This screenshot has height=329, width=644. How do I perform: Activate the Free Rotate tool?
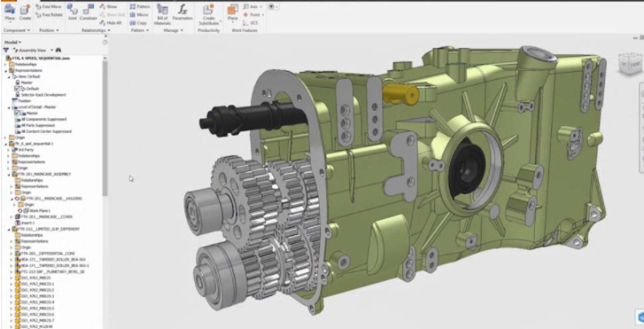pos(49,15)
